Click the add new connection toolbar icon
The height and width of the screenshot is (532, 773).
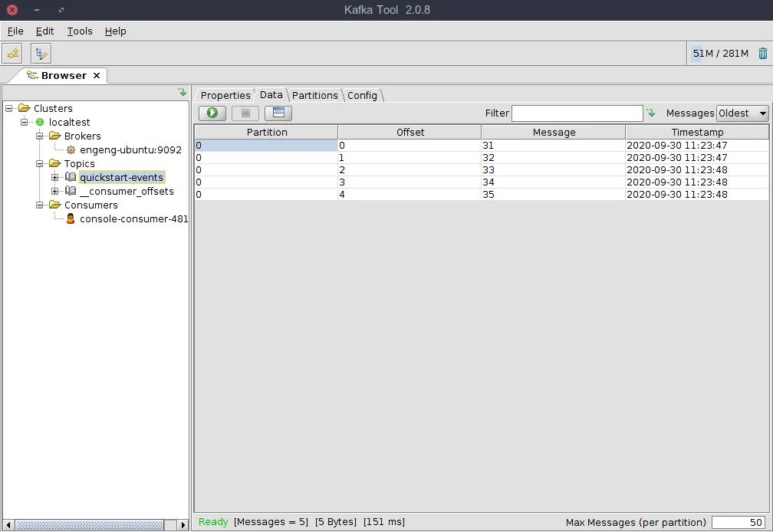(x=12, y=54)
